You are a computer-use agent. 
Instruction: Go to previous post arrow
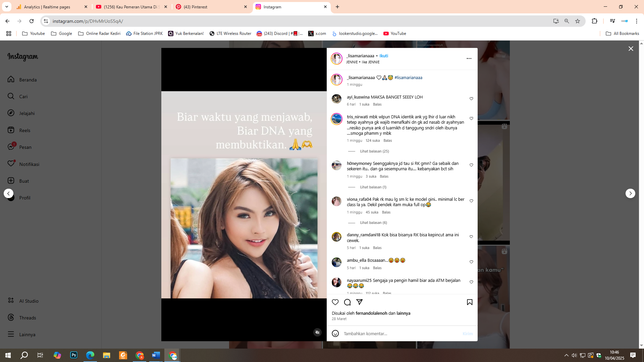click(9, 193)
